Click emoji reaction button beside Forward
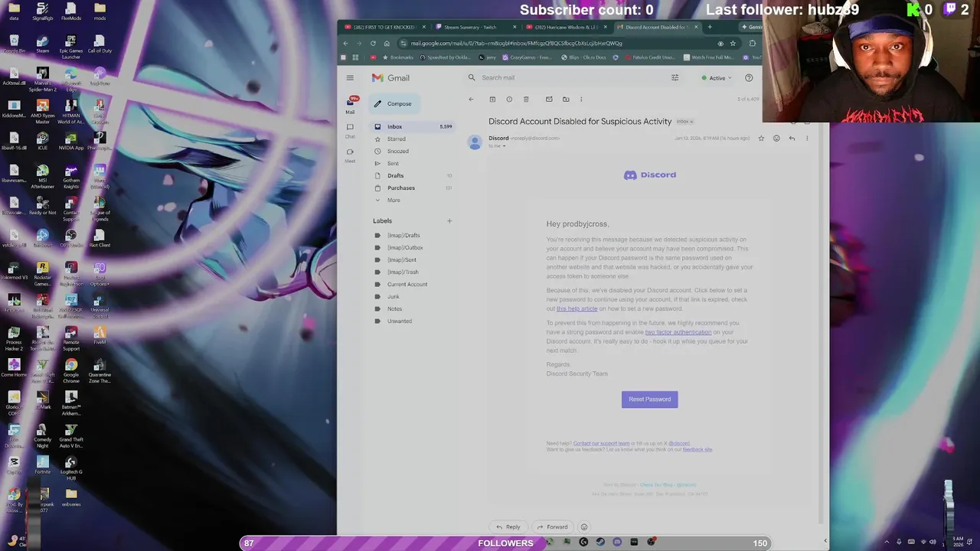The height and width of the screenshot is (551, 980). (x=584, y=527)
